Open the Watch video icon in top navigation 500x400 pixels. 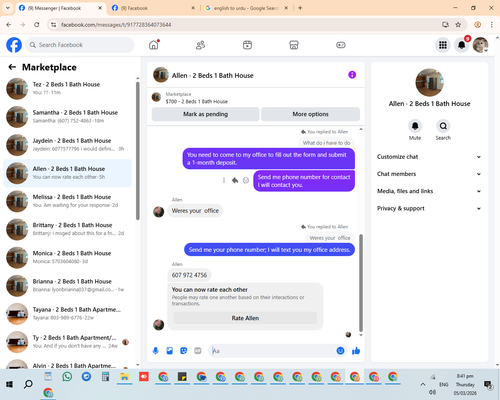click(247, 45)
